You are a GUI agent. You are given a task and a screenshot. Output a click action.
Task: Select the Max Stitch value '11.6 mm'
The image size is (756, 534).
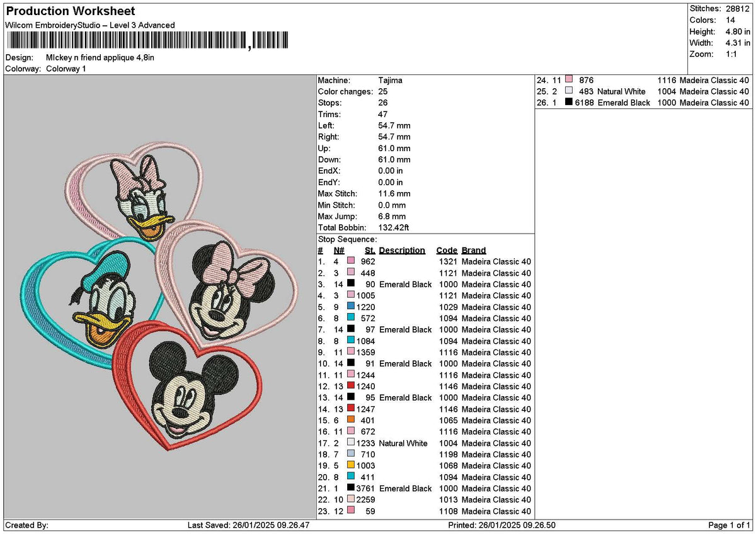394,193
